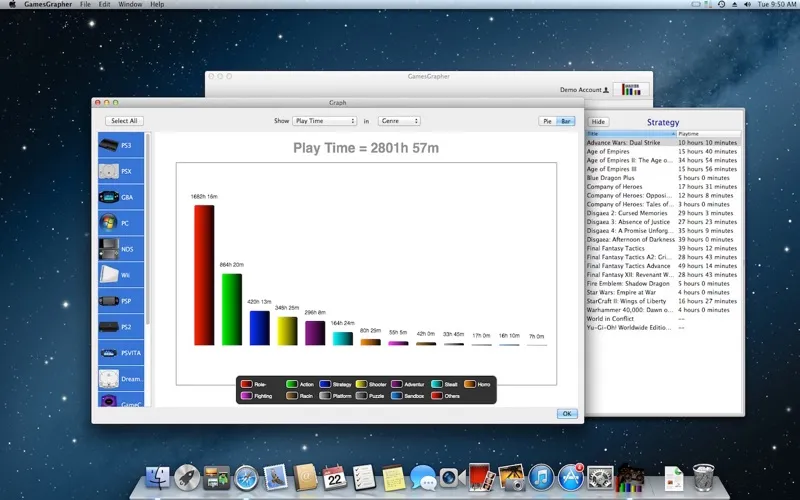The height and width of the screenshot is (500, 800).
Task: Click the Time Machine icon in menu bar
Action: [721, 4]
